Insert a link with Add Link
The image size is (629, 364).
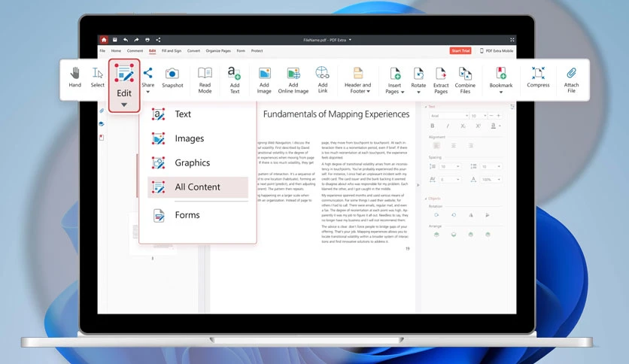[323, 80]
